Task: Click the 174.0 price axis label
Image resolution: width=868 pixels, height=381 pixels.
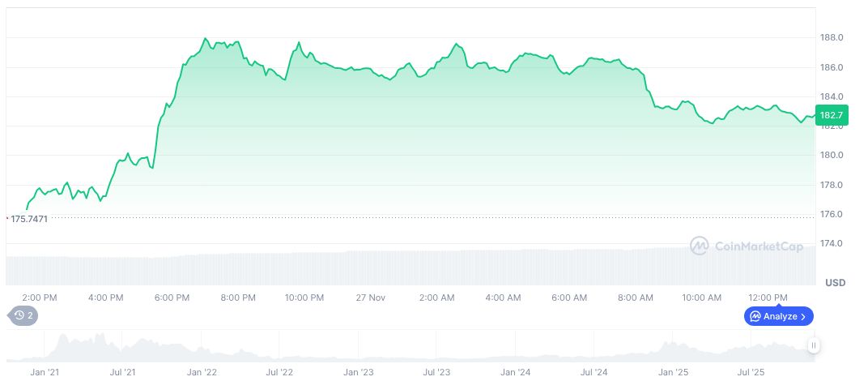Action: (x=832, y=244)
